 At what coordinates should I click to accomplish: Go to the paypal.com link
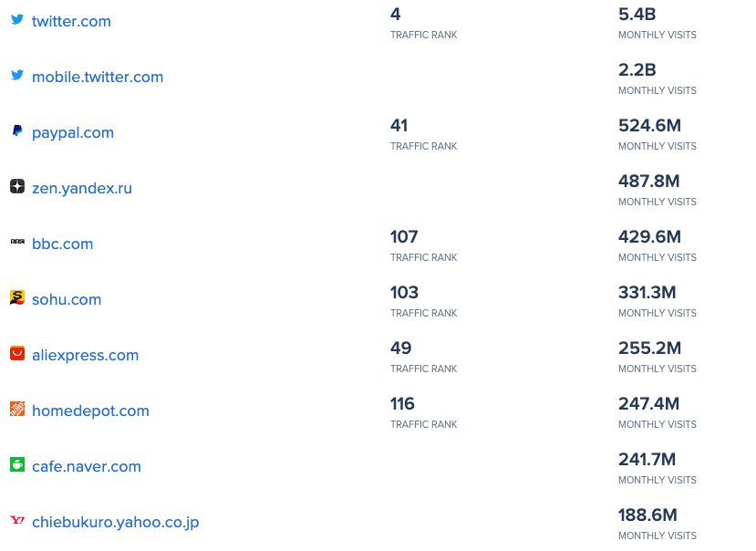click(73, 133)
